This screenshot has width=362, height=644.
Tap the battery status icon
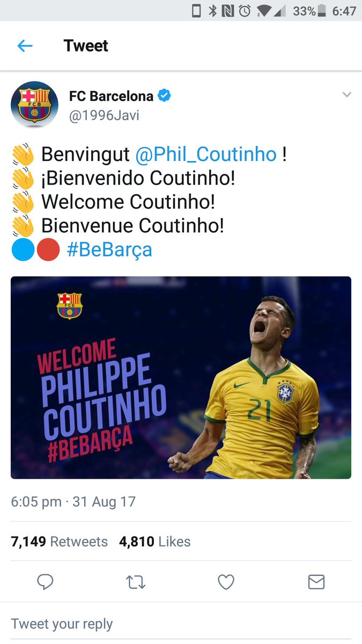[322, 11]
